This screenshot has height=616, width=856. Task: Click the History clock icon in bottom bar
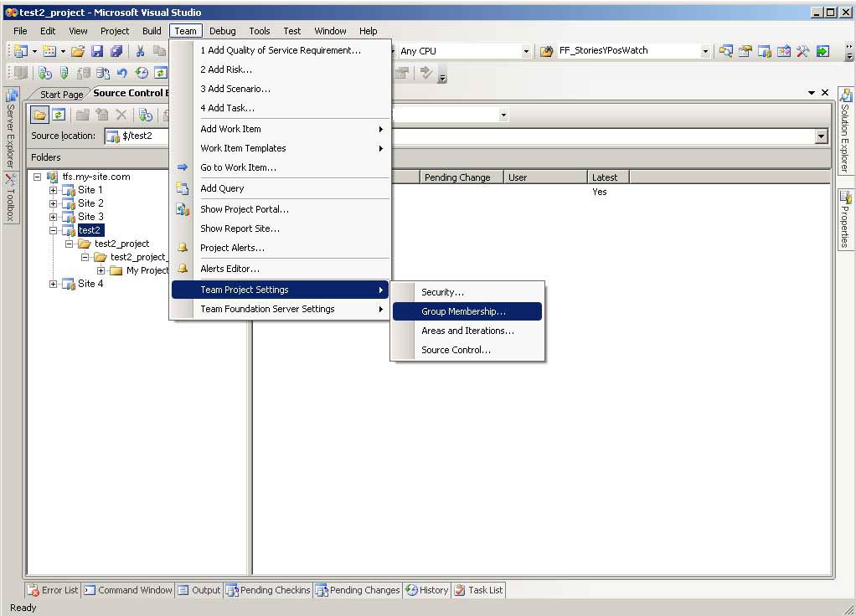point(411,590)
